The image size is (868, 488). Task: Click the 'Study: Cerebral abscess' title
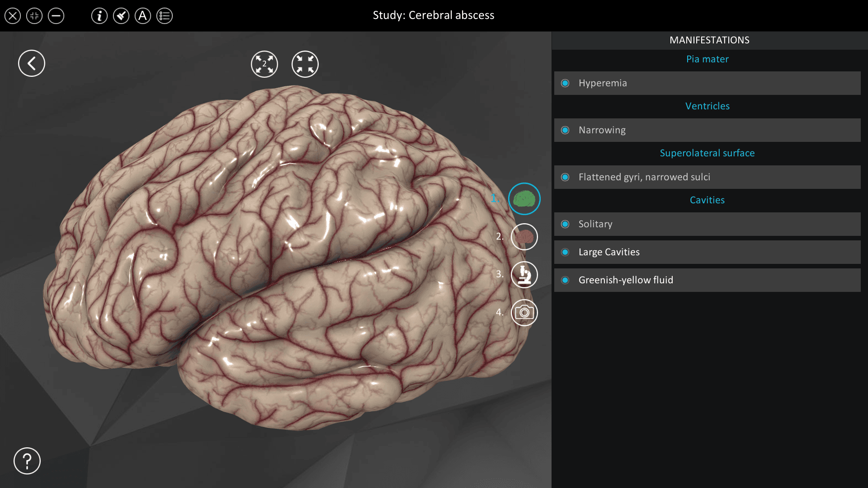(x=434, y=15)
